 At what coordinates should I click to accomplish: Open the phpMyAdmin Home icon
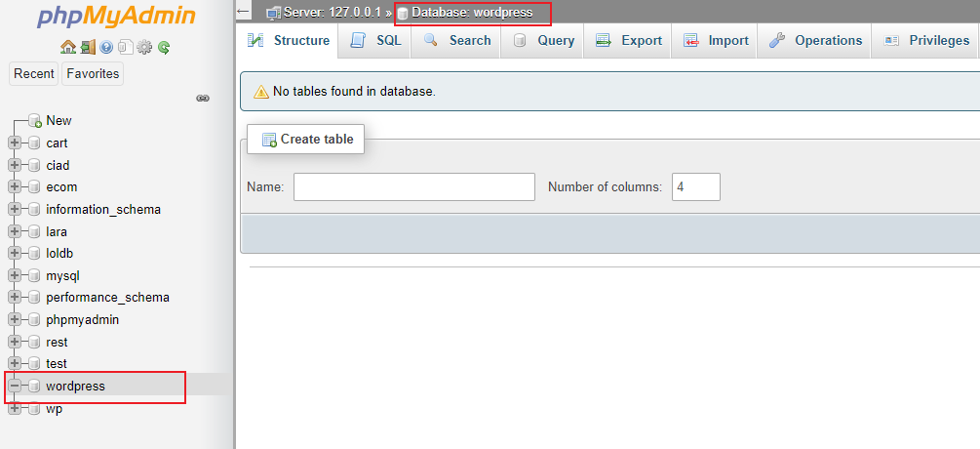67,47
